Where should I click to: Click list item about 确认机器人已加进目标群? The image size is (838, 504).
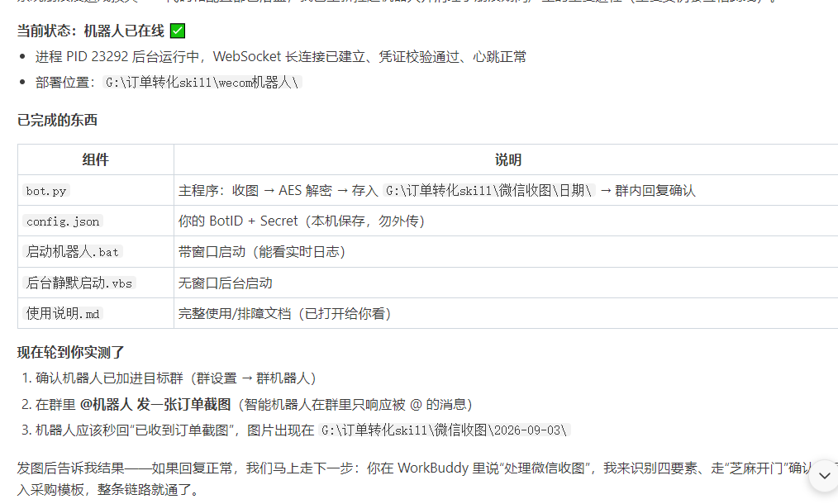(x=169, y=378)
